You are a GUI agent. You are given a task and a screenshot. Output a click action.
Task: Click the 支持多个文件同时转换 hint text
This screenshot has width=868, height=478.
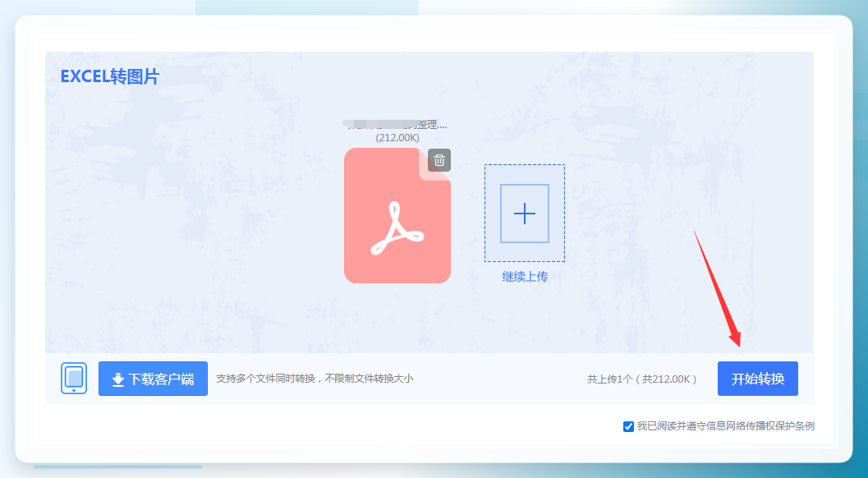click(x=315, y=379)
